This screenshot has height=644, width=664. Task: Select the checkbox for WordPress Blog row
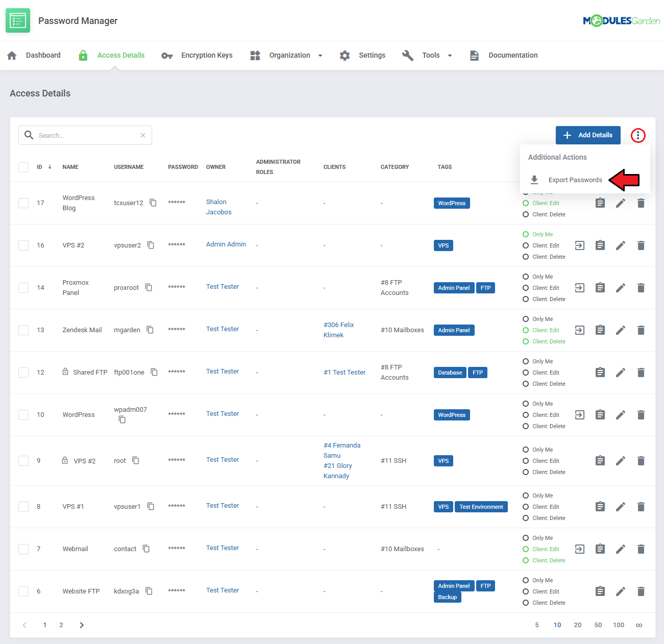[23, 203]
